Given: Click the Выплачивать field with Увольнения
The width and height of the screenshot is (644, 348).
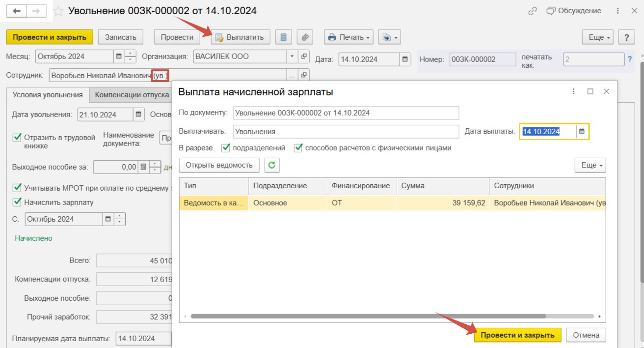Looking at the screenshot, I should 346,132.
